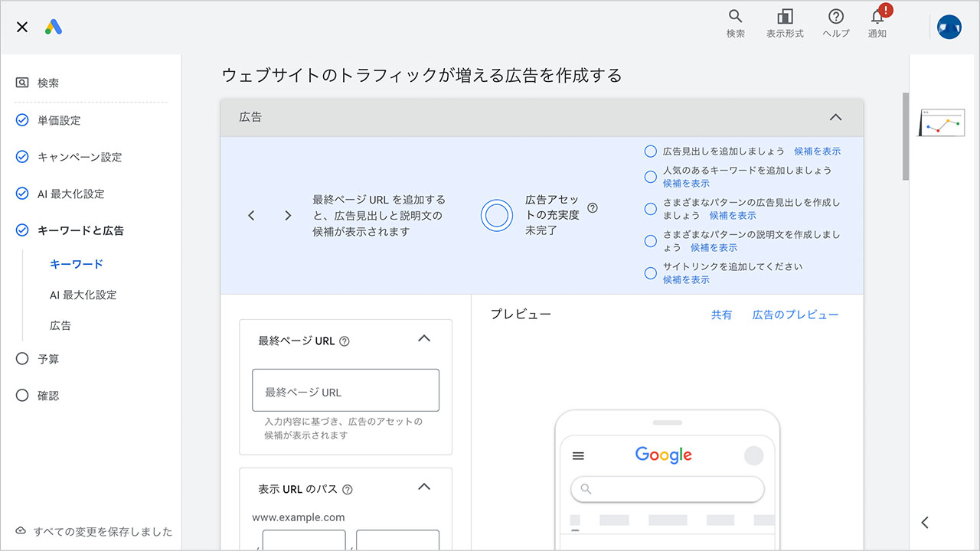Screen dimensions: 980x551
Task: Collapse the 表示 URL のパス panel
Action: point(424,486)
